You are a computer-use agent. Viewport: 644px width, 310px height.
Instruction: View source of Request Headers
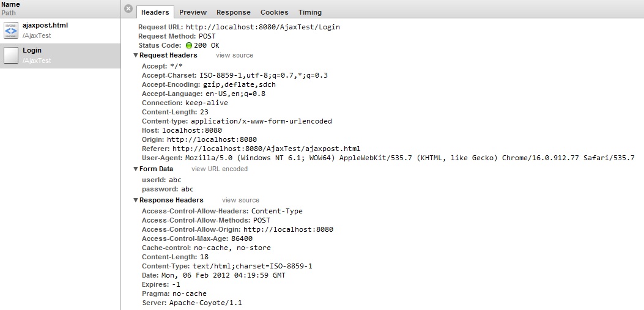pyautogui.click(x=234, y=56)
